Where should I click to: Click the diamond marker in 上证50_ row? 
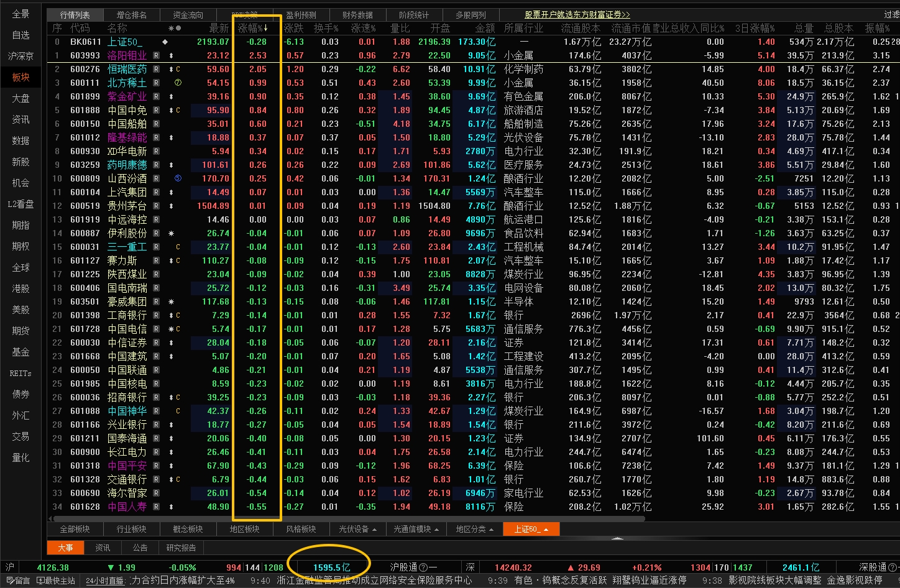tap(165, 42)
